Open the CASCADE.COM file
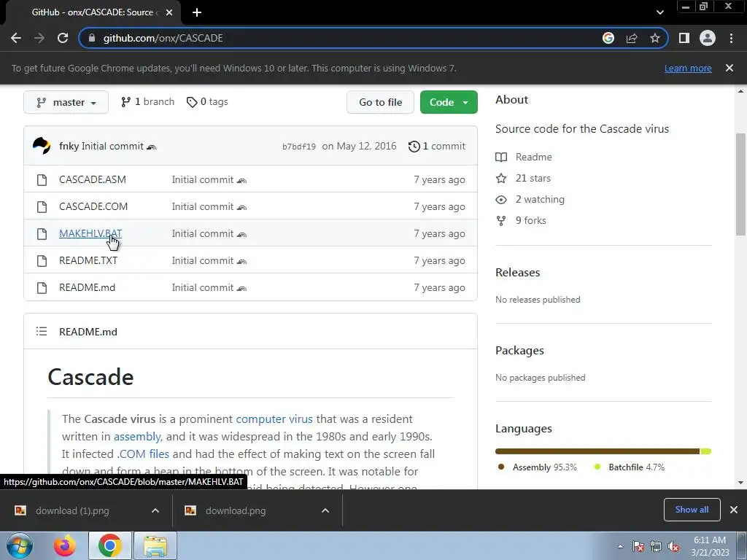The width and height of the screenshot is (747, 560). click(x=93, y=206)
